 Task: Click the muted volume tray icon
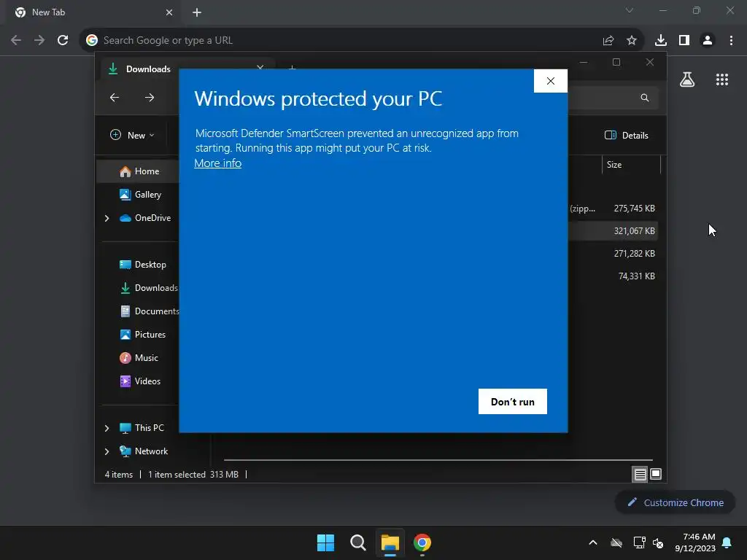pyautogui.click(x=658, y=542)
